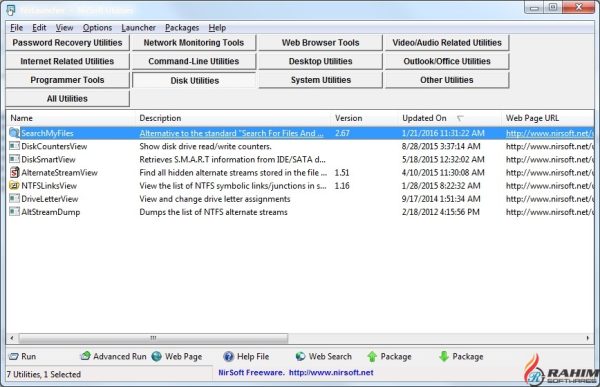Select the DiskSmartView entry name

(48, 159)
